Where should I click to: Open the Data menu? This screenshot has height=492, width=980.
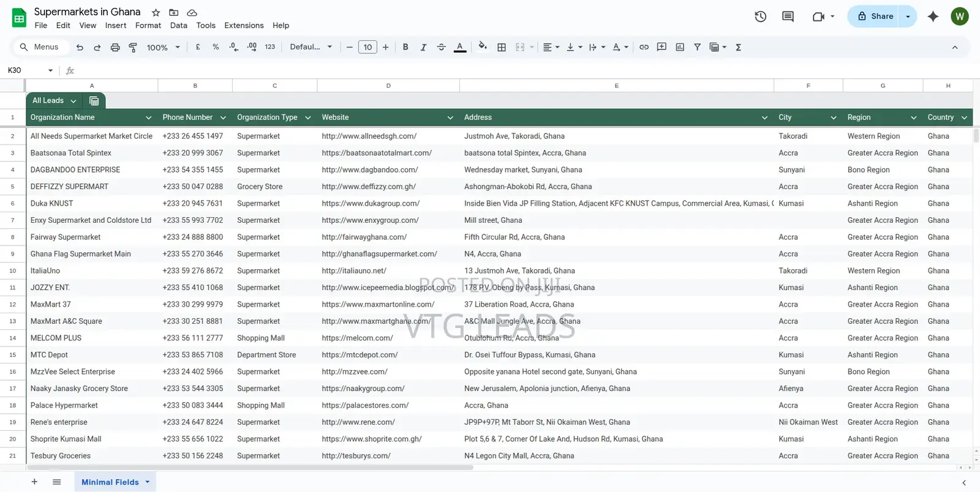[179, 26]
